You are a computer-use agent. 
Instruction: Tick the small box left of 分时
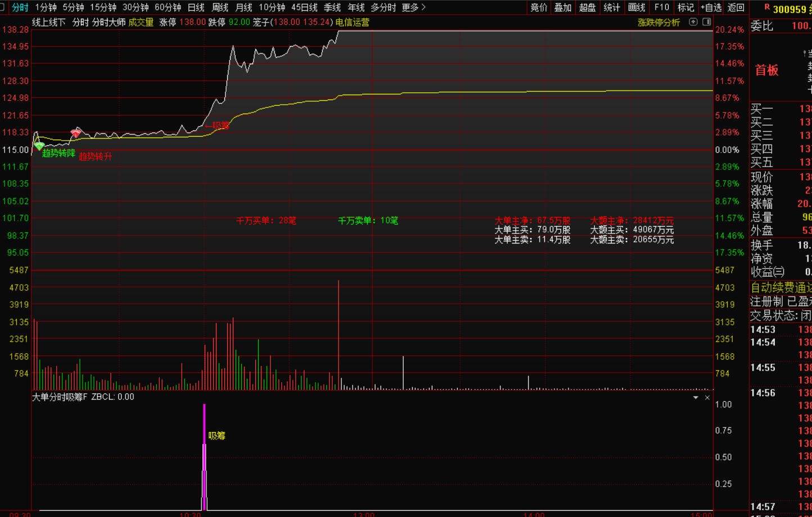coord(3,7)
